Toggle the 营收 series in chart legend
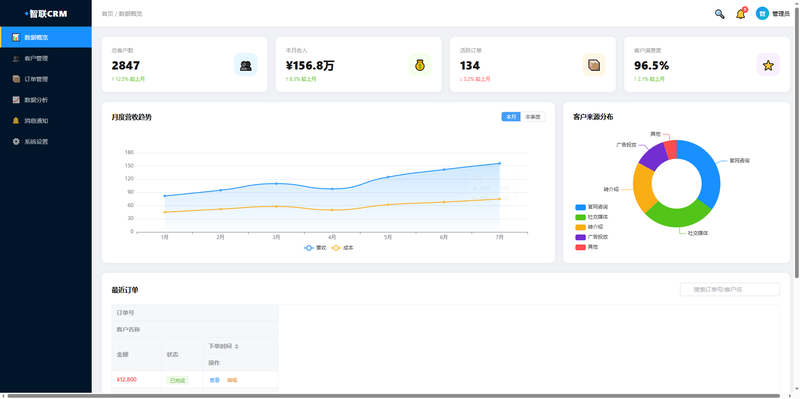The height and width of the screenshot is (399, 800). (x=315, y=247)
